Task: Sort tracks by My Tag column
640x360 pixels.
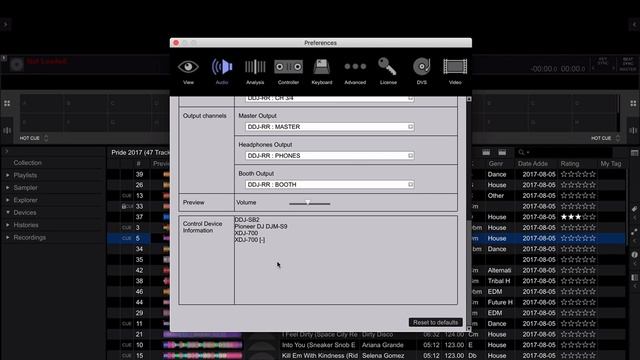Action: pos(611,164)
